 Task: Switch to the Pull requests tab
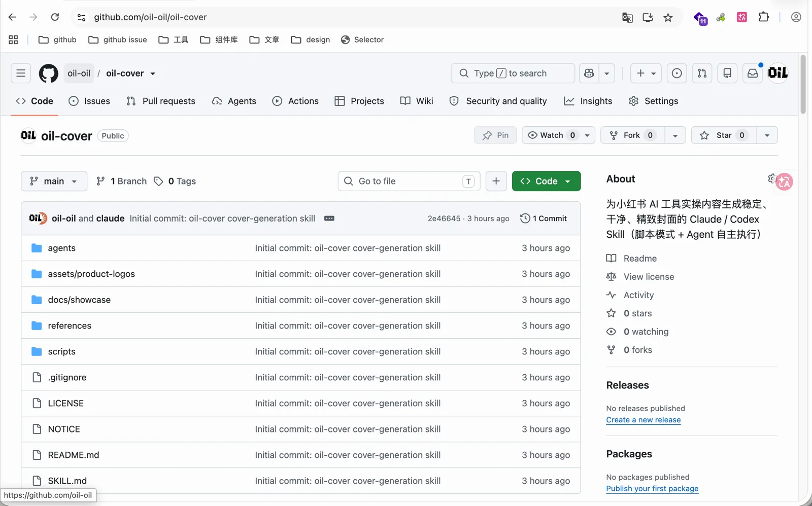(x=161, y=101)
